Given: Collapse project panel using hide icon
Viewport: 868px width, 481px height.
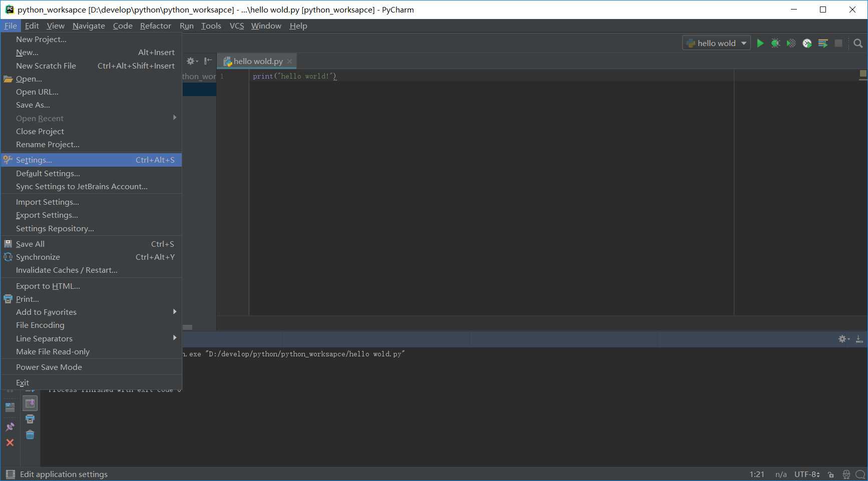Looking at the screenshot, I should click(x=208, y=61).
